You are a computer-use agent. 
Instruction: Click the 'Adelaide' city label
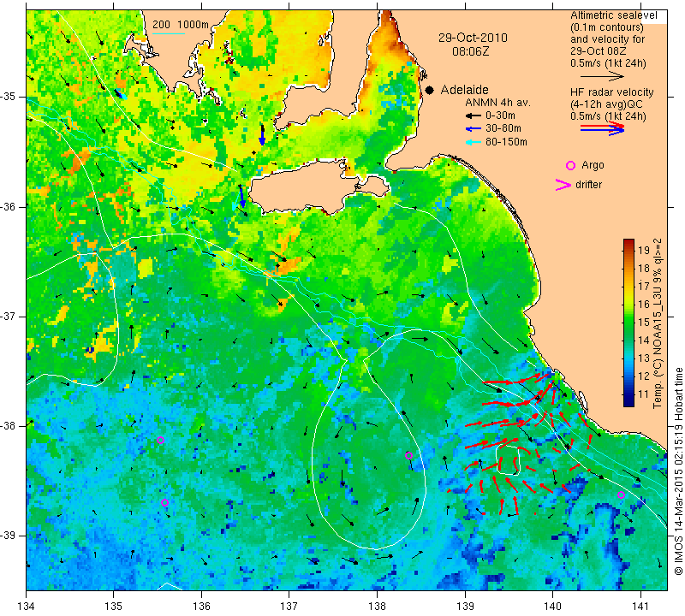point(464,90)
